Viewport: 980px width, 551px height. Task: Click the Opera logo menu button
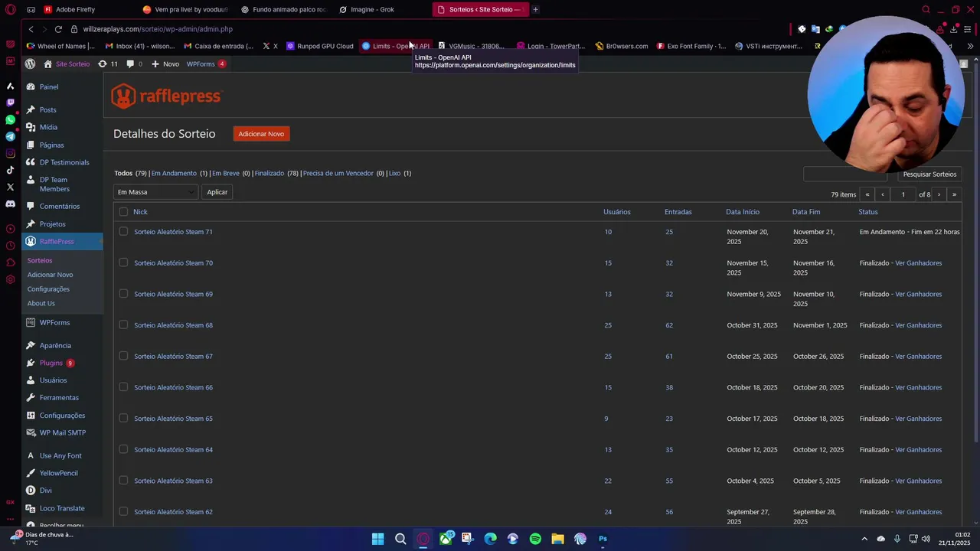(x=10, y=9)
